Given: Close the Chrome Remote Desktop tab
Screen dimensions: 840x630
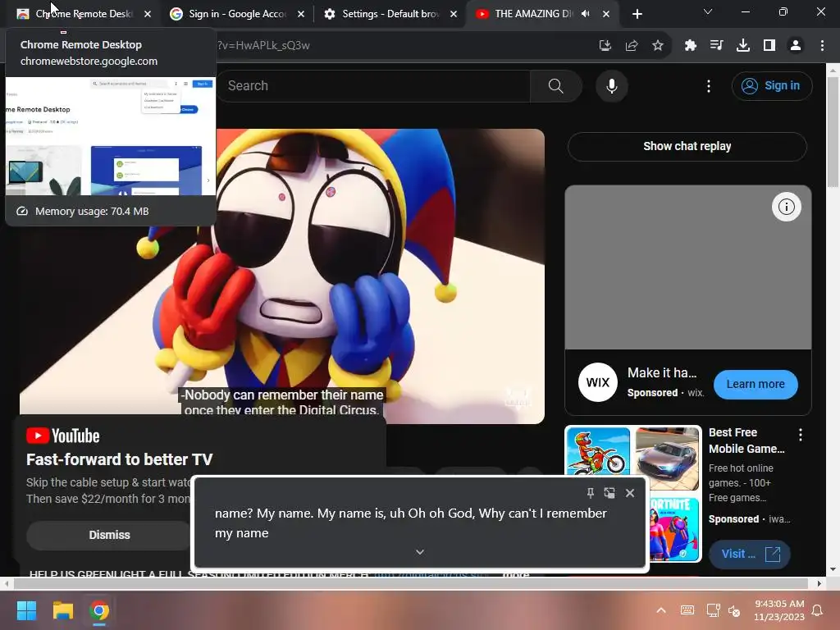Looking at the screenshot, I should pos(148,14).
